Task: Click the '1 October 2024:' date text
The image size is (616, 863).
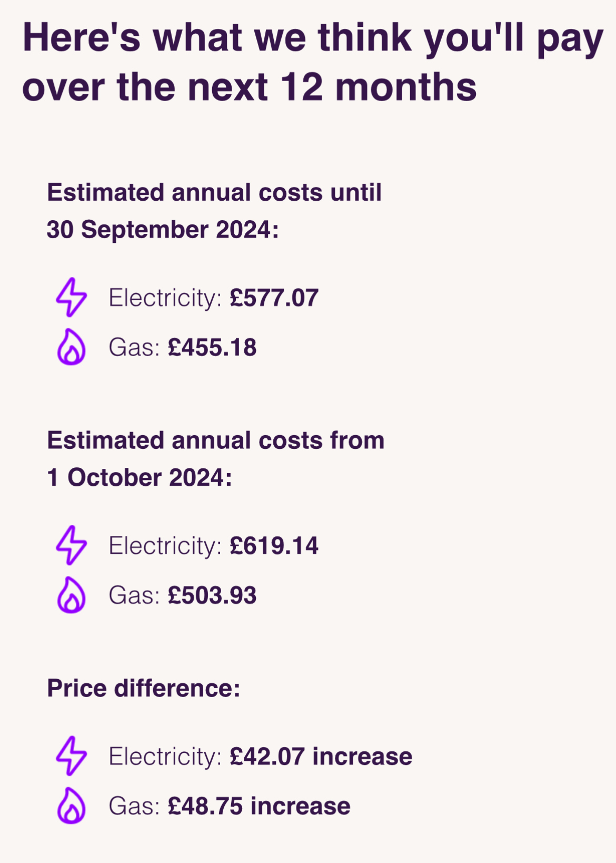Action: [x=140, y=477]
